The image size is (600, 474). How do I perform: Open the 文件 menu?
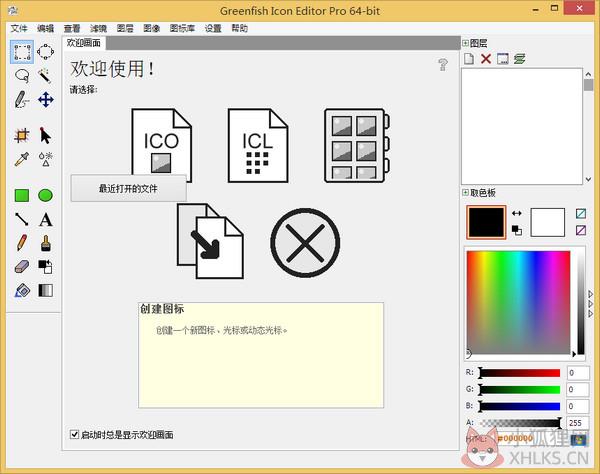[19, 28]
